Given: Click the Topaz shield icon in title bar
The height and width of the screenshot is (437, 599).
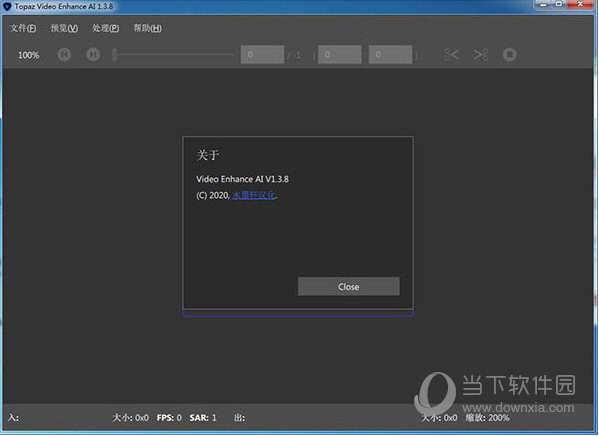Looking at the screenshot, I should tap(7, 6).
